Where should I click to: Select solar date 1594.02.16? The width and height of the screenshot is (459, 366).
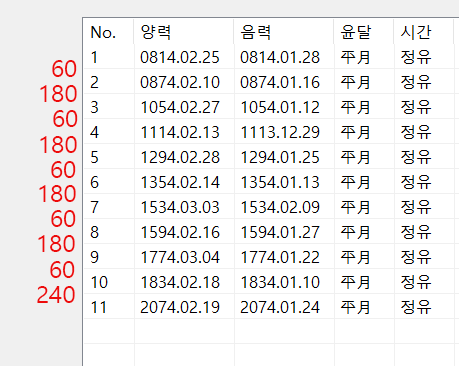(180, 232)
